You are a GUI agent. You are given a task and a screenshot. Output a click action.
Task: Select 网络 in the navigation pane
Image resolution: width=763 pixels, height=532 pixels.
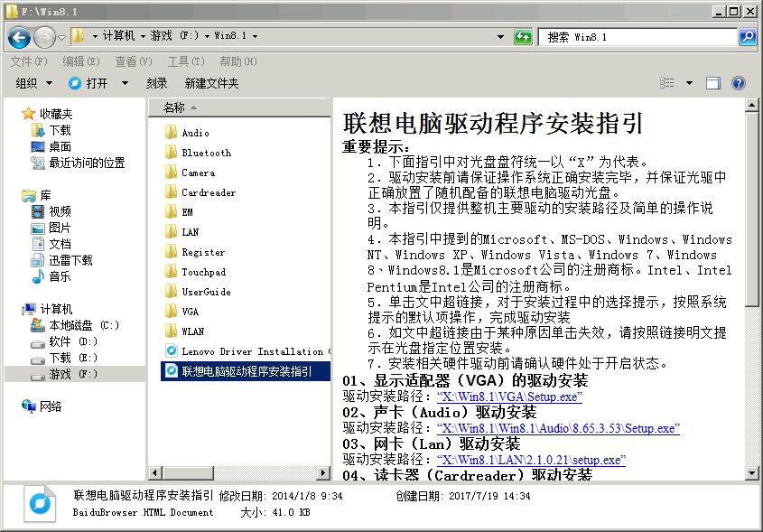(42, 406)
